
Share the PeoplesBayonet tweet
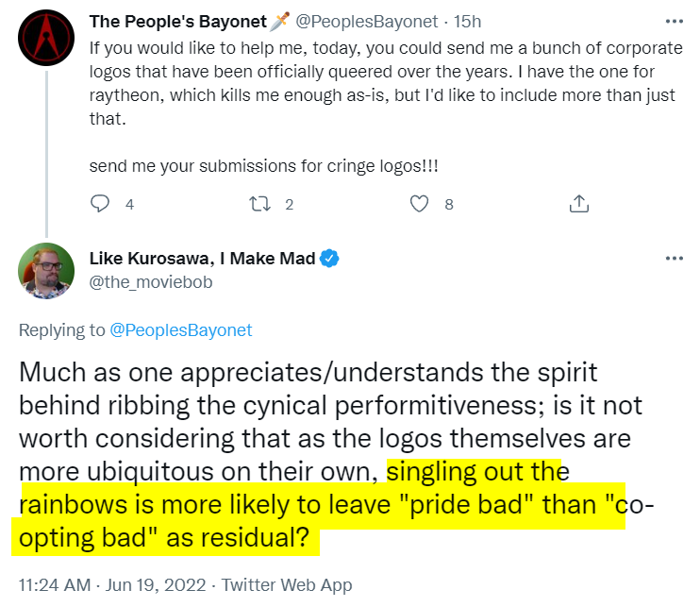579,203
